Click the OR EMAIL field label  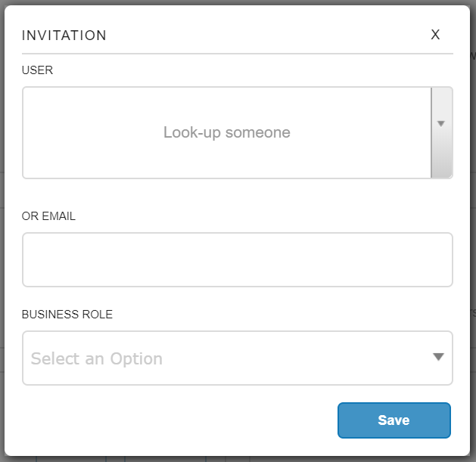click(x=49, y=216)
